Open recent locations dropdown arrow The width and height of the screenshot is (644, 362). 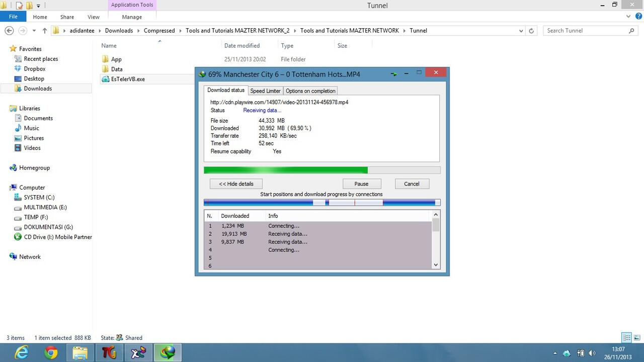click(x=34, y=31)
